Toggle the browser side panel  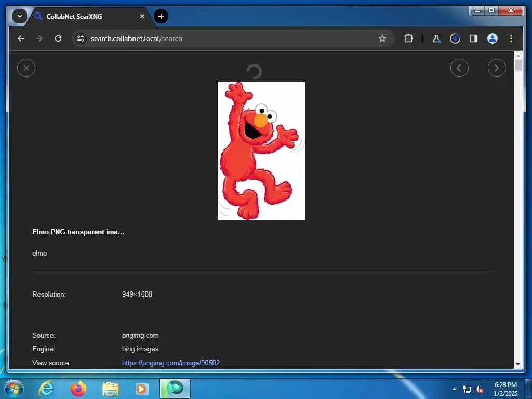point(474,38)
